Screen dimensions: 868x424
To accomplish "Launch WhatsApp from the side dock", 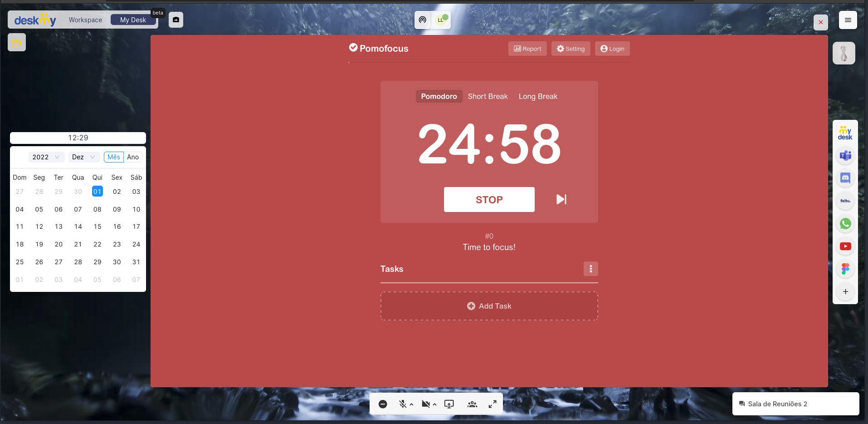I will pyautogui.click(x=845, y=223).
